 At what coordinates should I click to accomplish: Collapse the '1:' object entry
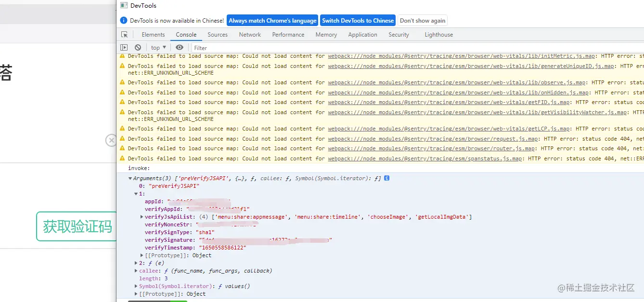[x=136, y=194]
